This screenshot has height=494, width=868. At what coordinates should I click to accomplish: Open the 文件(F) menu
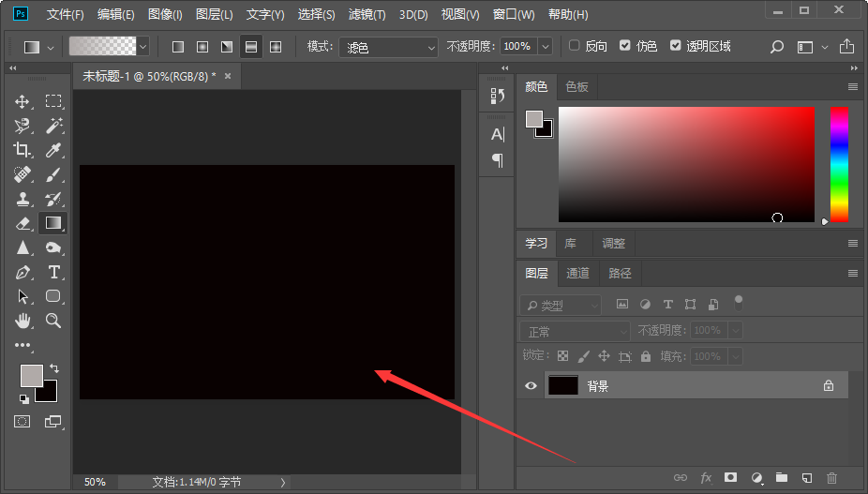[66, 14]
